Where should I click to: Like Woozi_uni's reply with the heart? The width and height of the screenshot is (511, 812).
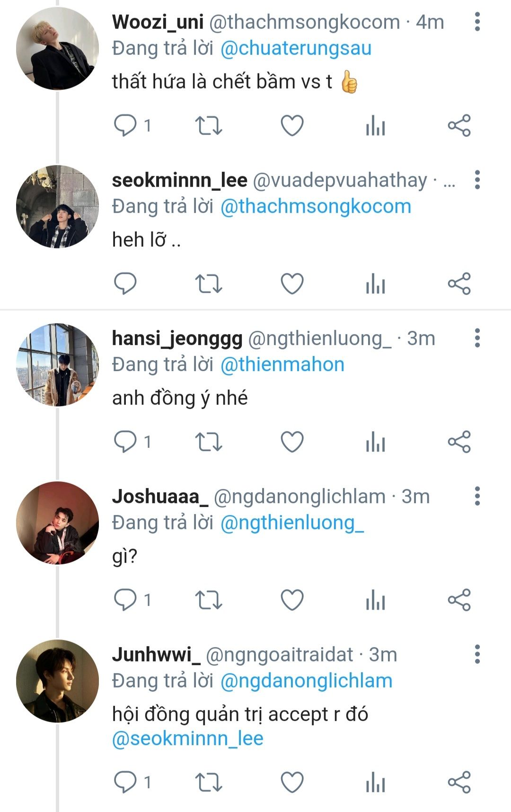(x=292, y=126)
